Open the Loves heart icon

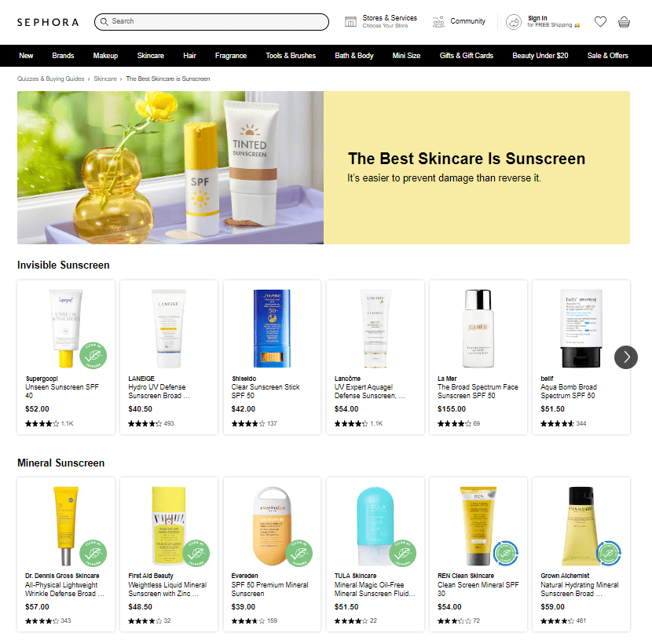click(x=600, y=21)
